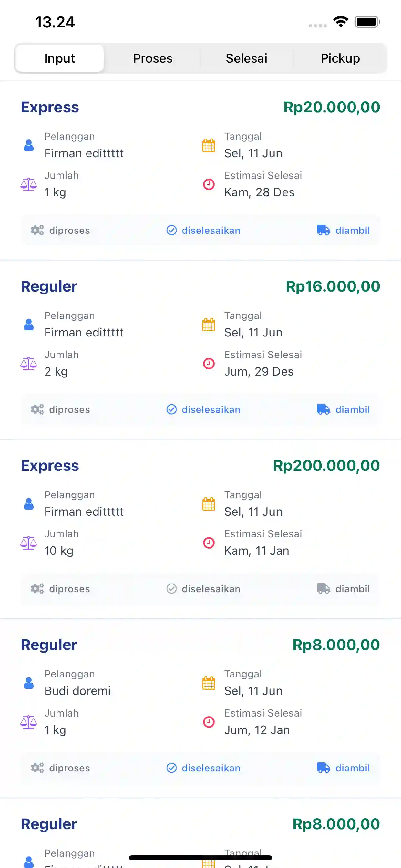
Task: Click the truck icon on Rp16.000,00 order
Action: [x=323, y=409]
